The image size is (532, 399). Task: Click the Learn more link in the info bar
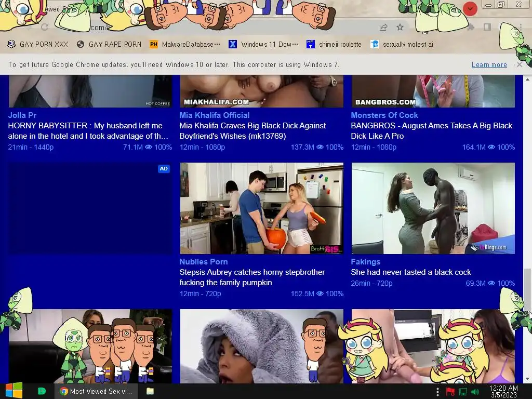pyautogui.click(x=489, y=64)
